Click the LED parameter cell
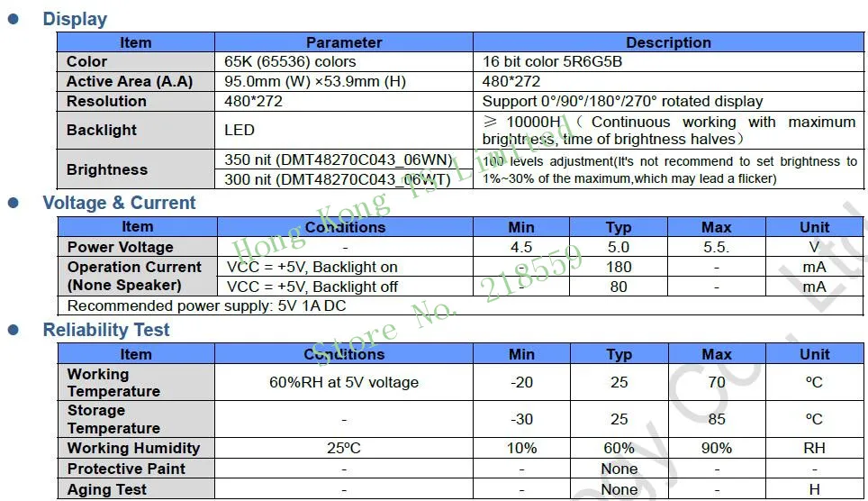This screenshot has width=868, height=501. click(240, 130)
